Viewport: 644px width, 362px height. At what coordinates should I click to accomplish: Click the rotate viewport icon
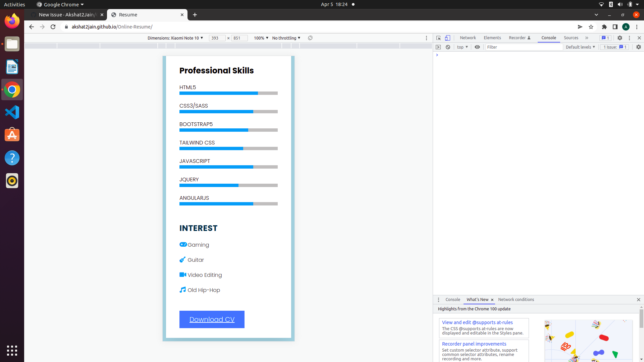coord(310,38)
